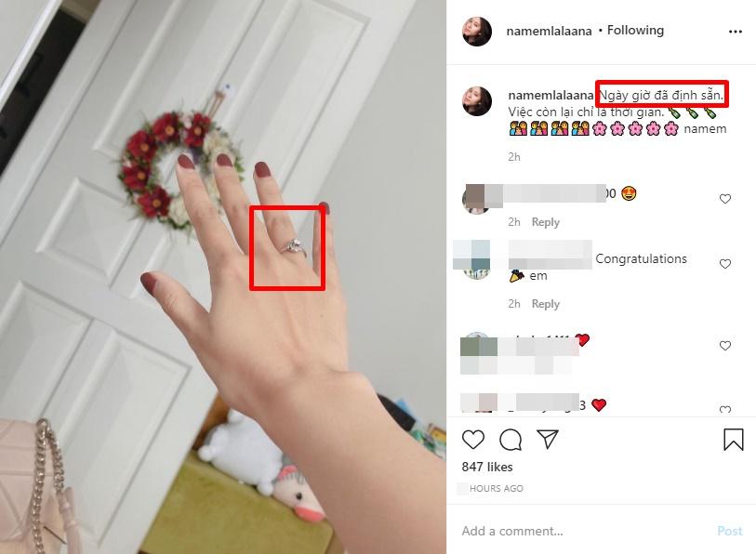The image size is (756, 554).
Task: Like the first comment with heart-eyes emoji
Action: click(x=725, y=199)
